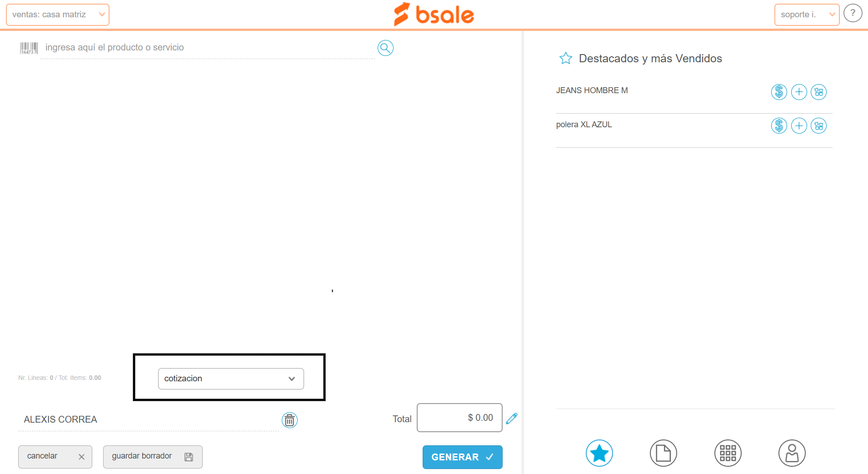
Task: Switch to the product grid tab
Action: click(728, 453)
